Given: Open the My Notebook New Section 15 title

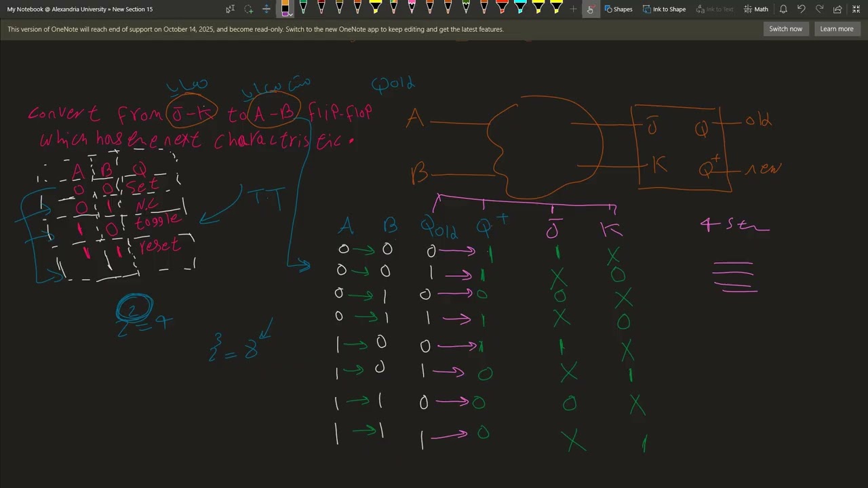Looking at the screenshot, I should click(80, 9).
